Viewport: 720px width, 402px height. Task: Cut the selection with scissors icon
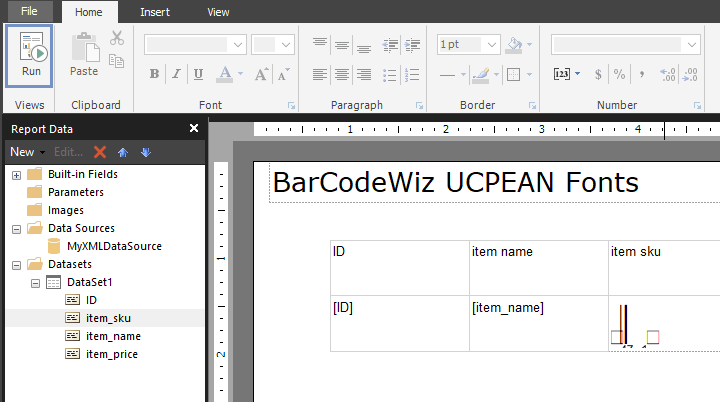coord(117,38)
